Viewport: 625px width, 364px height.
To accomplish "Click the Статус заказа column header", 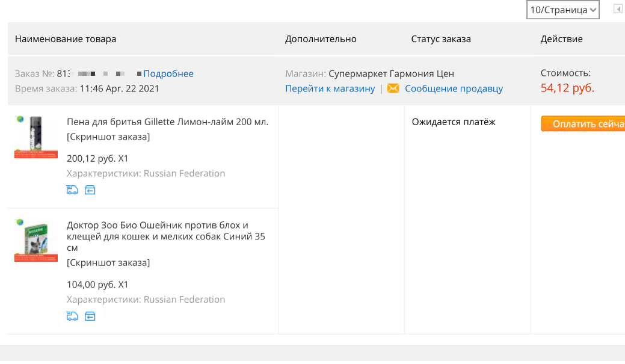I will pos(441,39).
